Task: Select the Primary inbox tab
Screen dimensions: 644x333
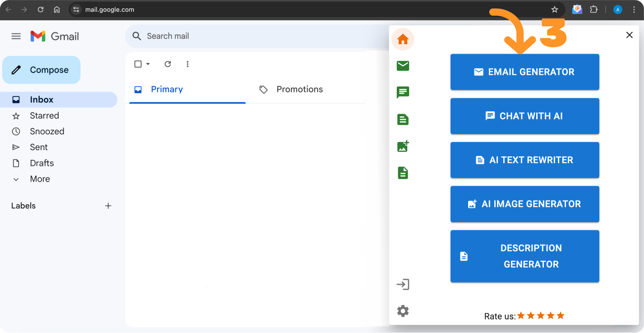Action: (166, 89)
